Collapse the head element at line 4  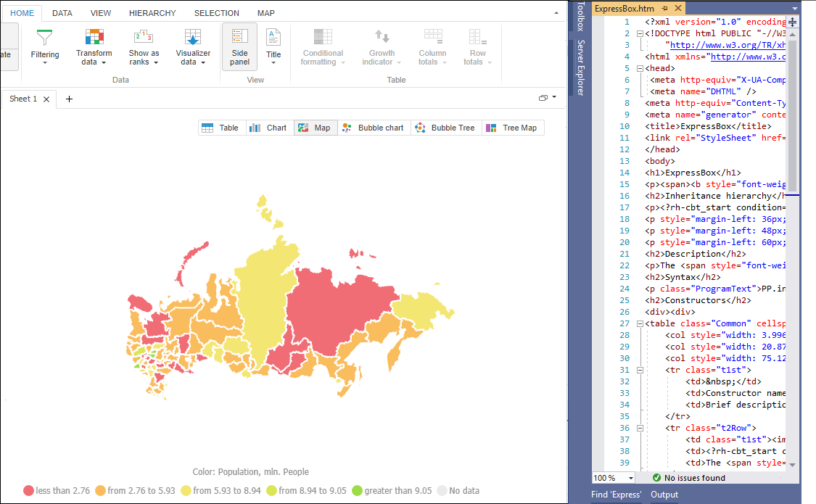pyautogui.click(x=639, y=68)
